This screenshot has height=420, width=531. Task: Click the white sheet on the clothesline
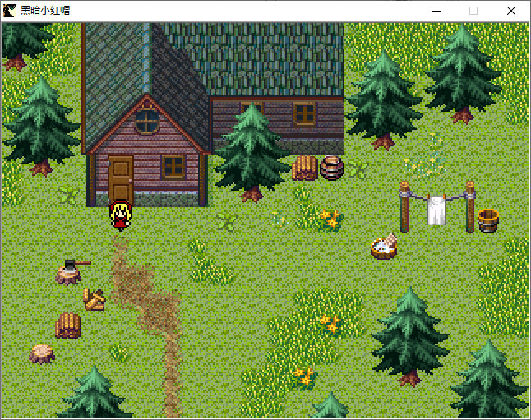coord(436,209)
